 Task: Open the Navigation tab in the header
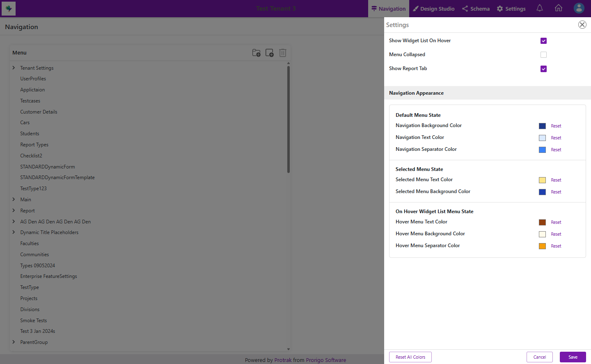tap(388, 9)
